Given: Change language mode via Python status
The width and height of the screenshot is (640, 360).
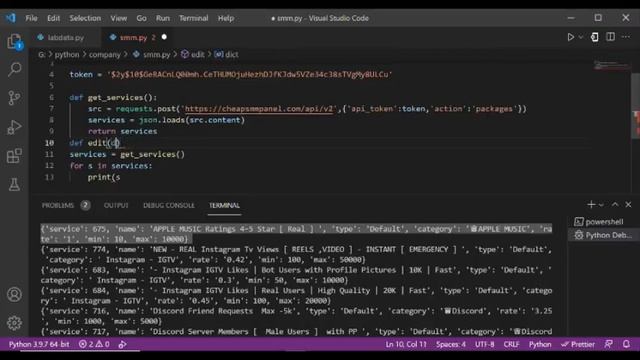Looking at the screenshot, I should click(x=540, y=344).
